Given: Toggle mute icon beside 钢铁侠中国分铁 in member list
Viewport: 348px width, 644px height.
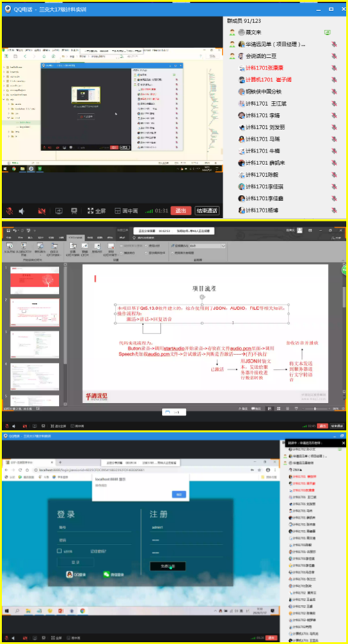Looking at the screenshot, I should pyautogui.click(x=335, y=92).
